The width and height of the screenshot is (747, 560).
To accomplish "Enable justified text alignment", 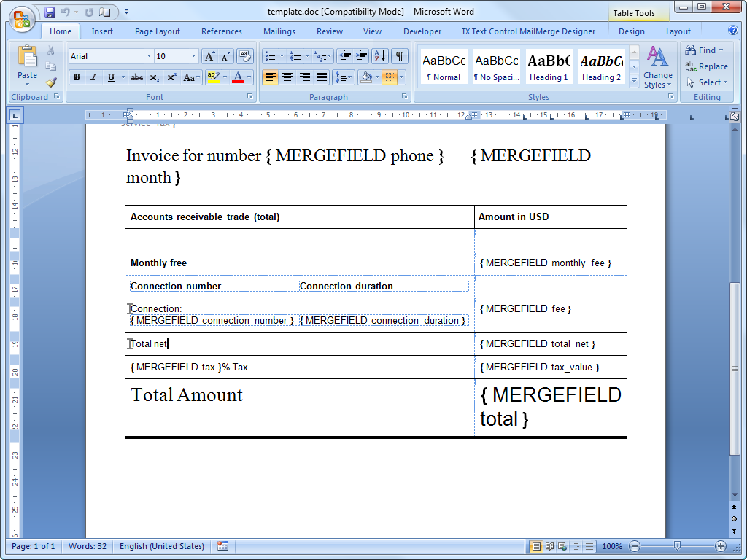I will 322,77.
